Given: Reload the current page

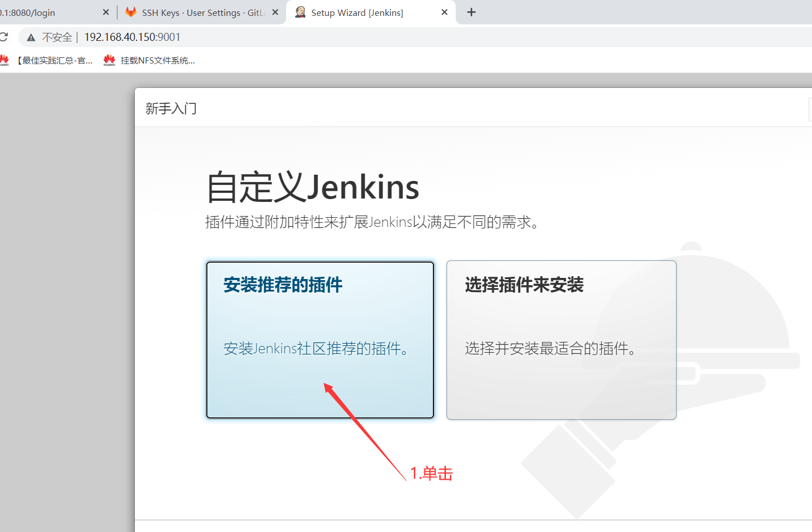Looking at the screenshot, I should tap(3, 37).
